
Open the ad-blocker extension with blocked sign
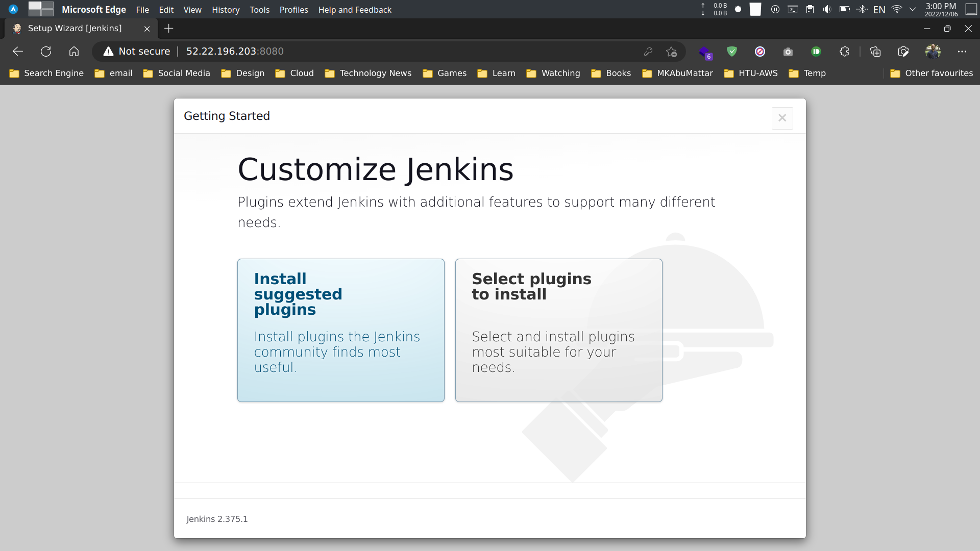(x=761, y=52)
